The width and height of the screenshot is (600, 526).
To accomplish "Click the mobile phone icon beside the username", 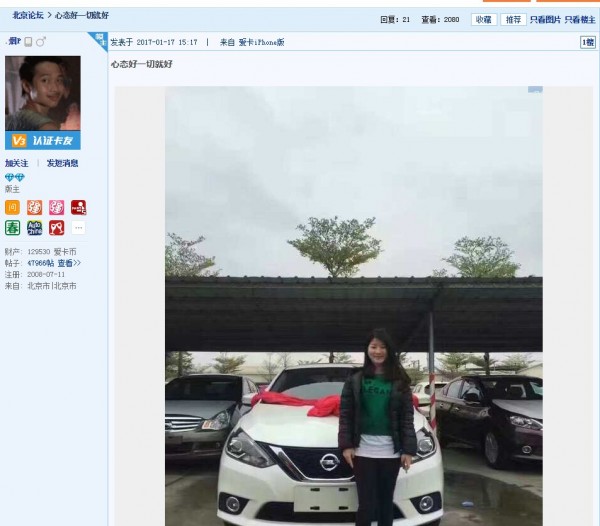I will click(x=28, y=42).
